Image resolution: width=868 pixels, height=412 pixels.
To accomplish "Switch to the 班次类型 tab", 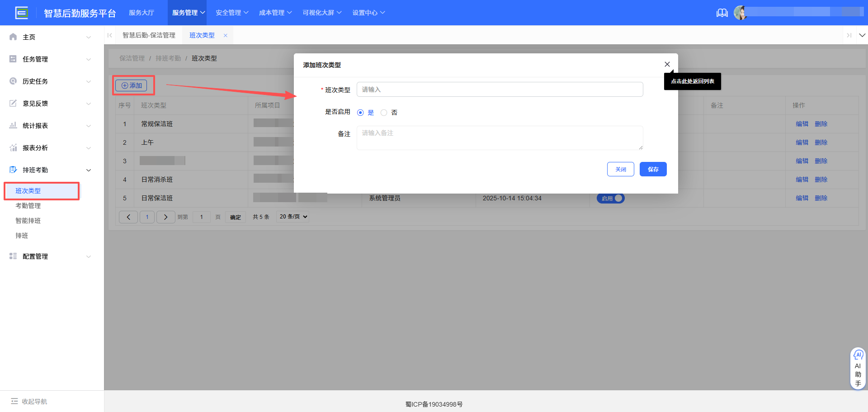I will 202,35.
